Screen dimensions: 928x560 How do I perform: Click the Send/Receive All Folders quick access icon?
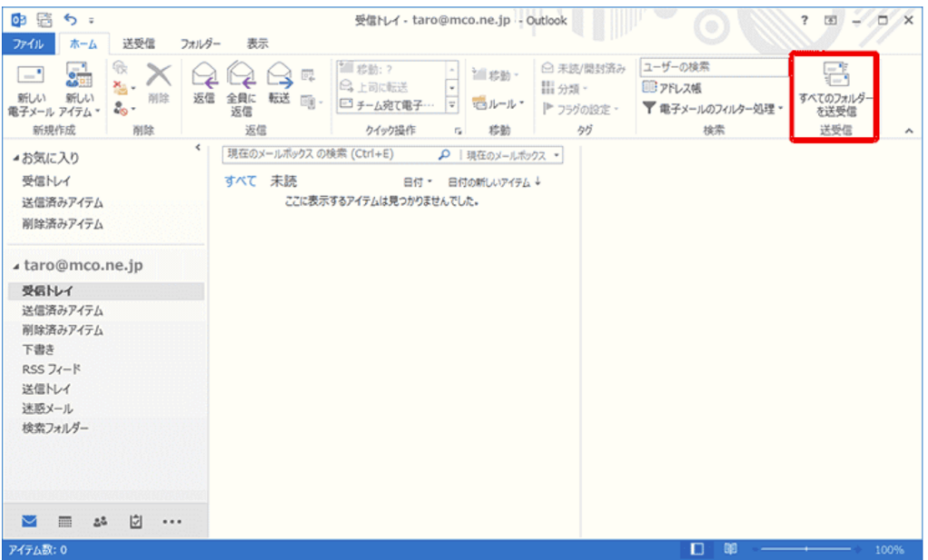[44, 20]
